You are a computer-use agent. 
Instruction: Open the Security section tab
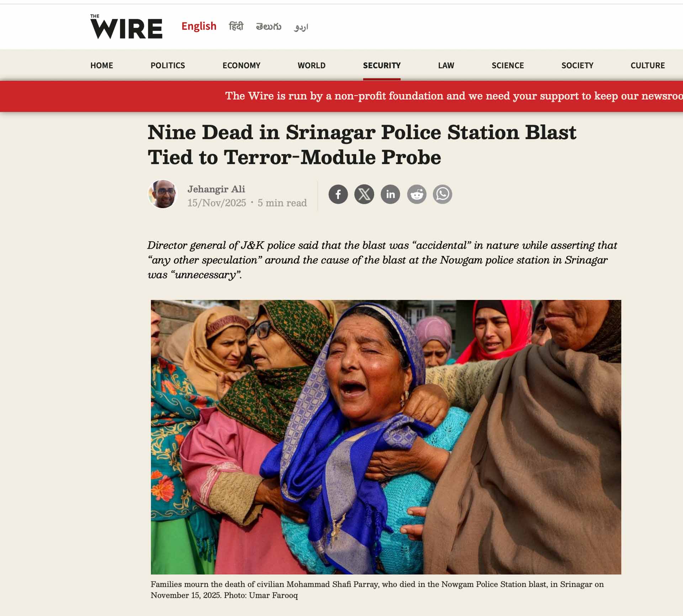click(x=382, y=65)
